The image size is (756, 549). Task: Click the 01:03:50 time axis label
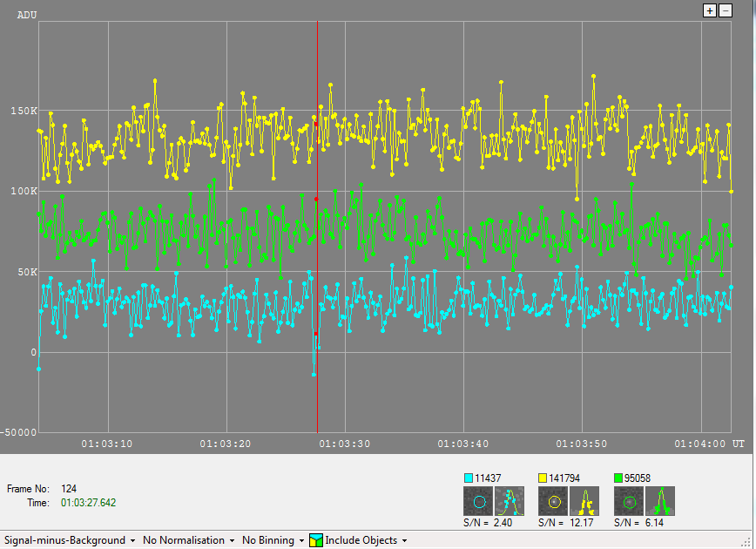[582, 444]
